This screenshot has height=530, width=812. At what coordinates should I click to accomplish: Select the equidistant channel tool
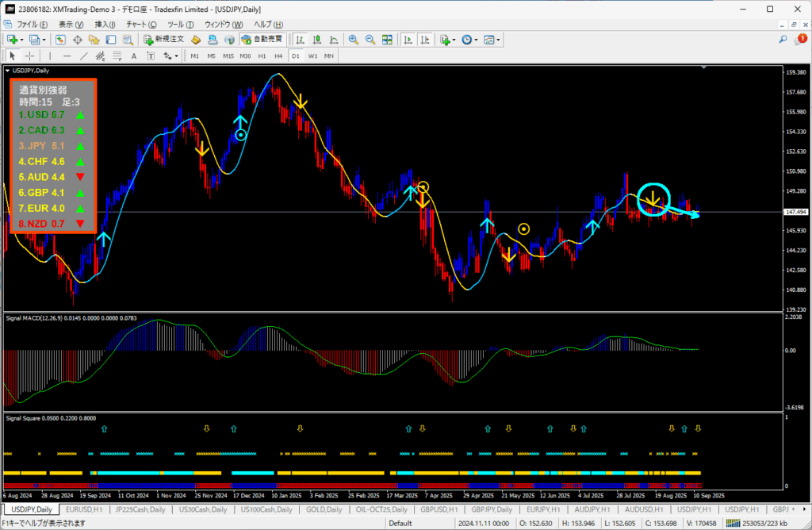pyautogui.click(x=101, y=56)
